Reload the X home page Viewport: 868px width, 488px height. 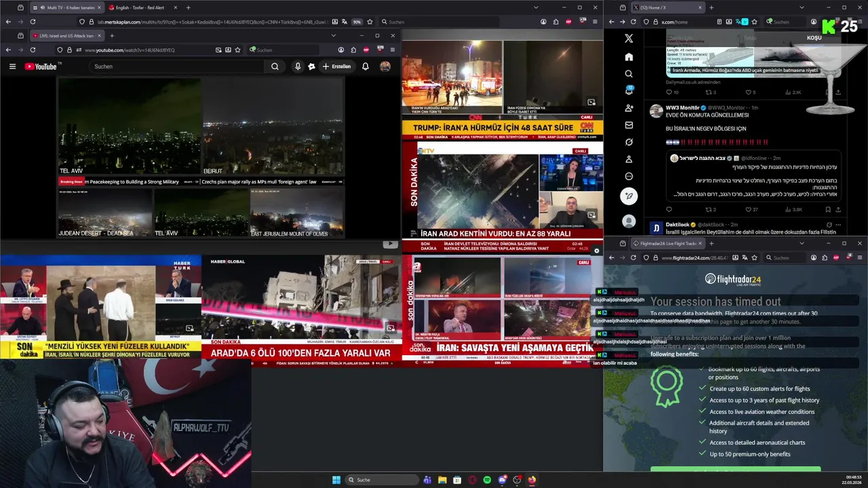pyautogui.click(x=633, y=22)
